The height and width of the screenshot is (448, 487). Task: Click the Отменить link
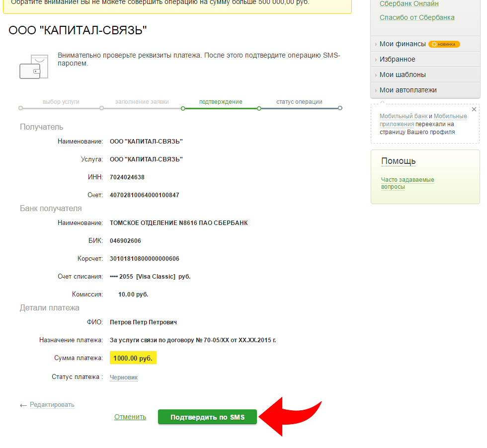130,417
